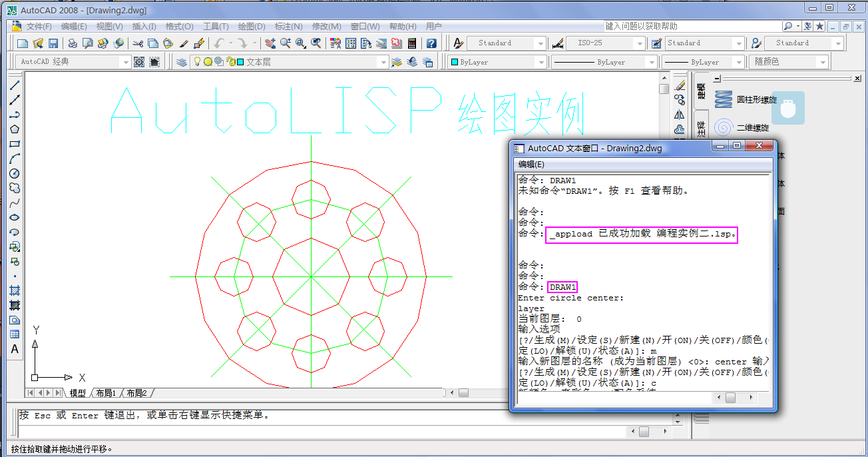868x457 pixels.
Task: Select the Ellipse tool
Action: coord(15,217)
